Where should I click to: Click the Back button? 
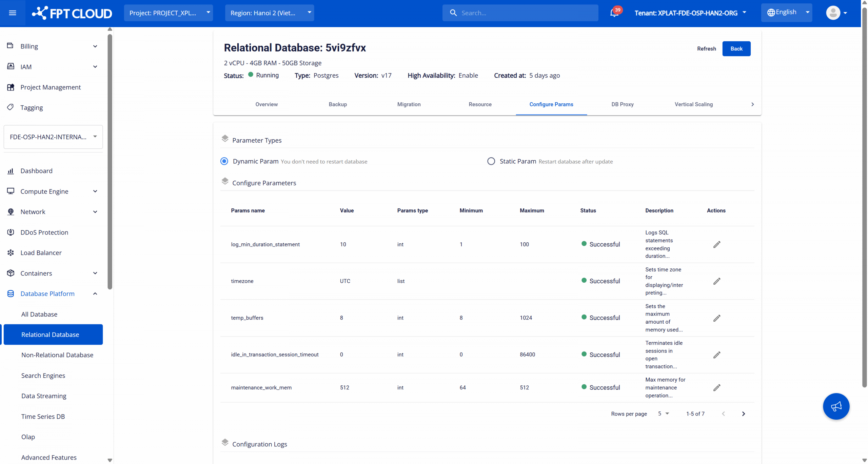pyautogui.click(x=736, y=48)
